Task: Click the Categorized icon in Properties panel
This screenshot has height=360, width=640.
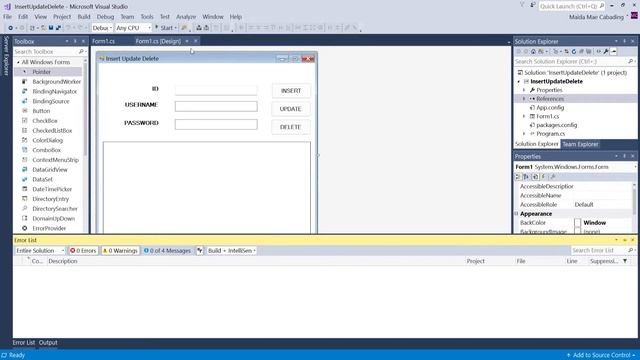Action: 518,177
